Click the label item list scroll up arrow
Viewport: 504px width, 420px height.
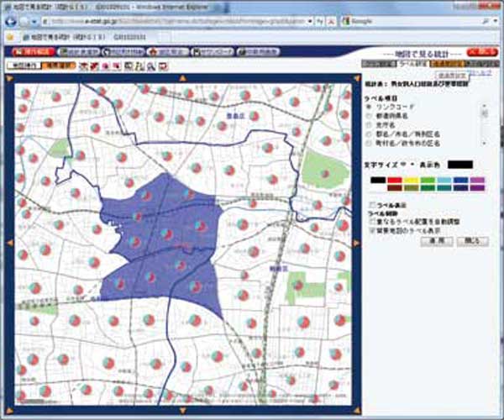pyautogui.click(x=485, y=106)
